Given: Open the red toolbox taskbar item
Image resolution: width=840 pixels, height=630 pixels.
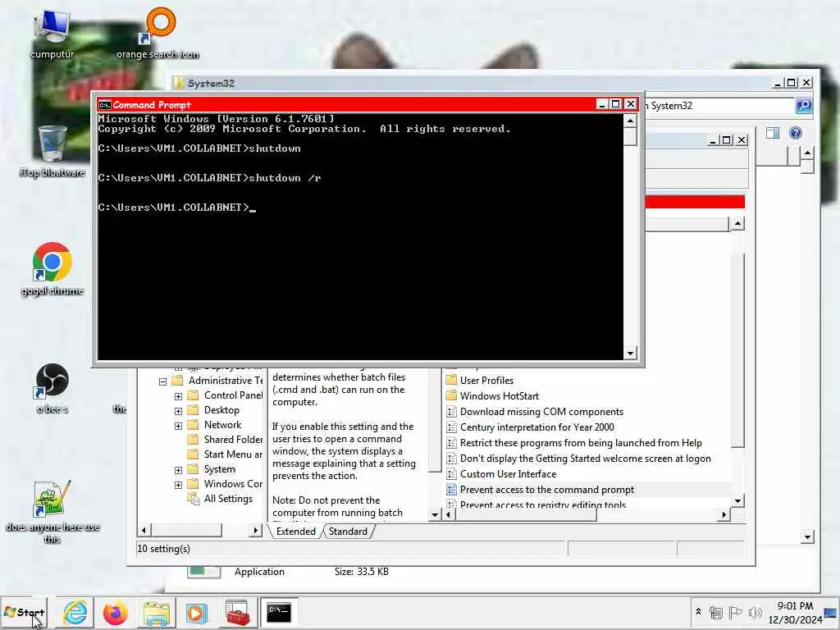Looking at the screenshot, I should [x=237, y=612].
